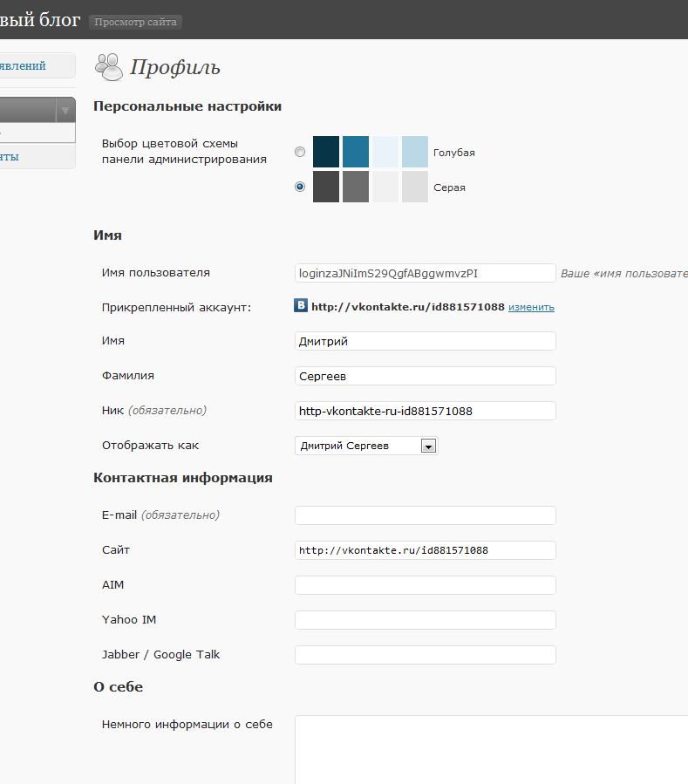Viewport: 688px width, 784px height.
Task: Select the Голубая color scheme radio
Action: [x=300, y=152]
